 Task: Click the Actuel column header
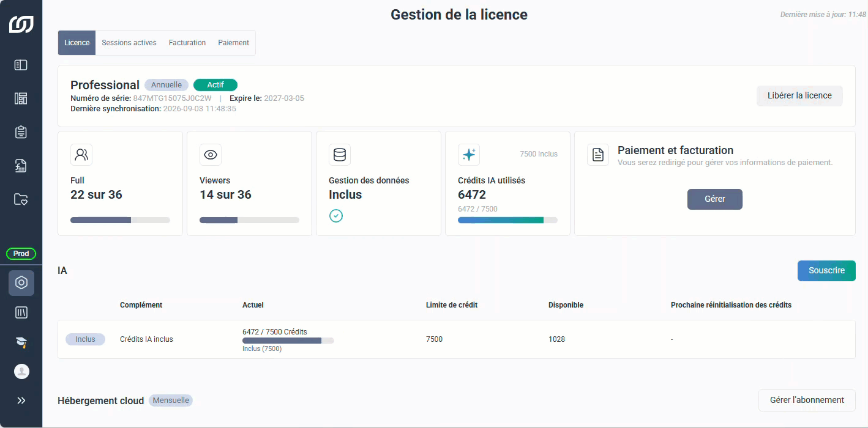(x=253, y=305)
